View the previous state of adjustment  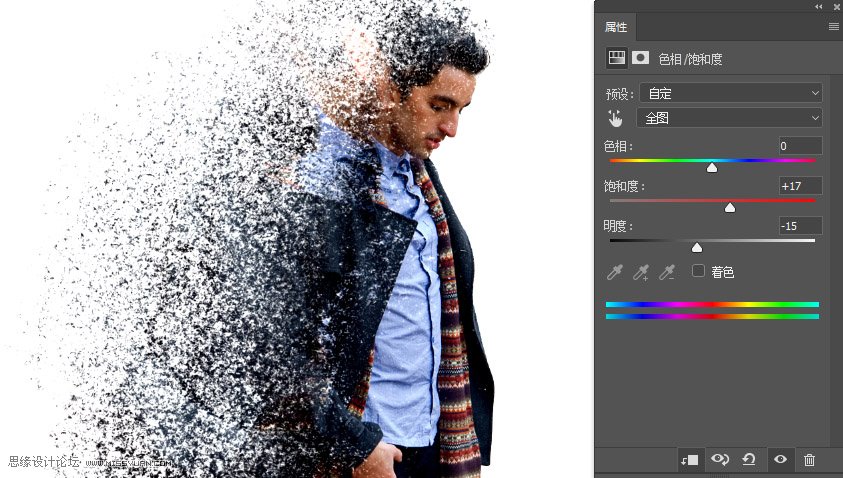pyautogui.click(x=720, y=459)
